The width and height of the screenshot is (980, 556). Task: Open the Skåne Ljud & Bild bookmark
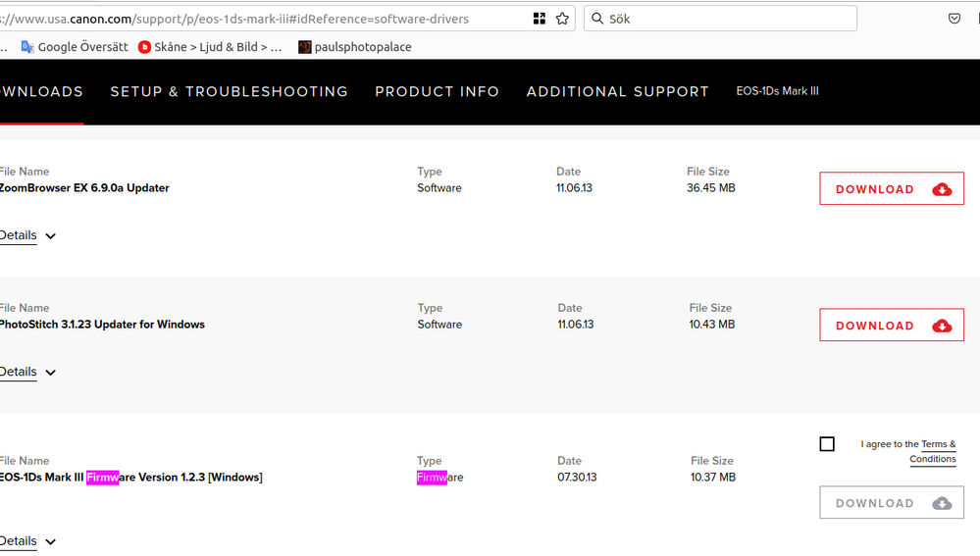[x=210, y=47]
